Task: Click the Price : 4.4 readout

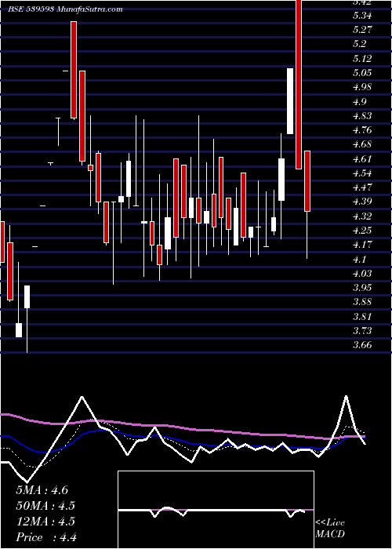Action: (46, 537)
